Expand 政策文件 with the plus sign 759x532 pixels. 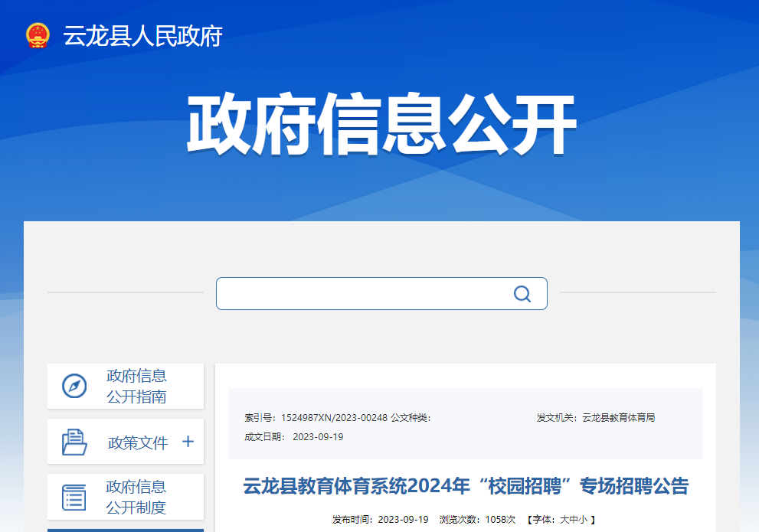(x=188, y=441)
